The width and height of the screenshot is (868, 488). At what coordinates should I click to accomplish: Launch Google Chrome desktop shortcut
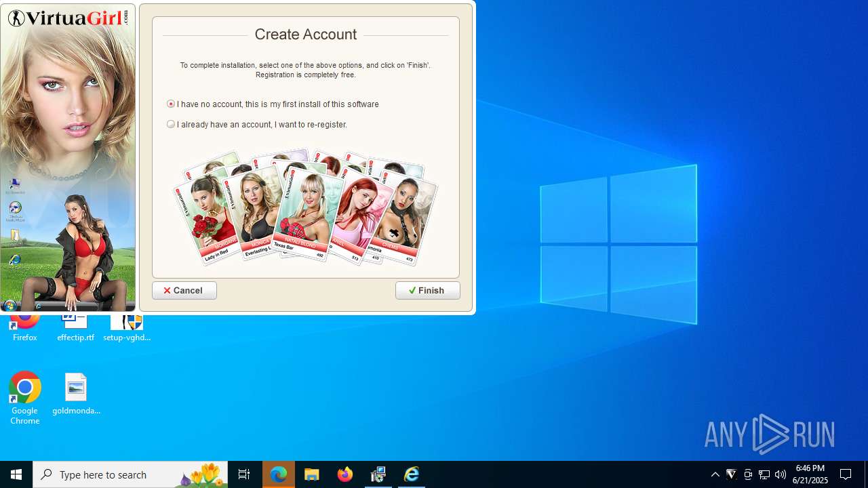coord(24,399)
